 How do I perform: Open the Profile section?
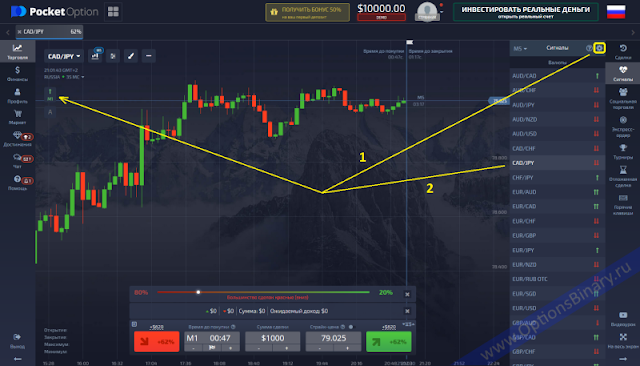coord(17,95)
